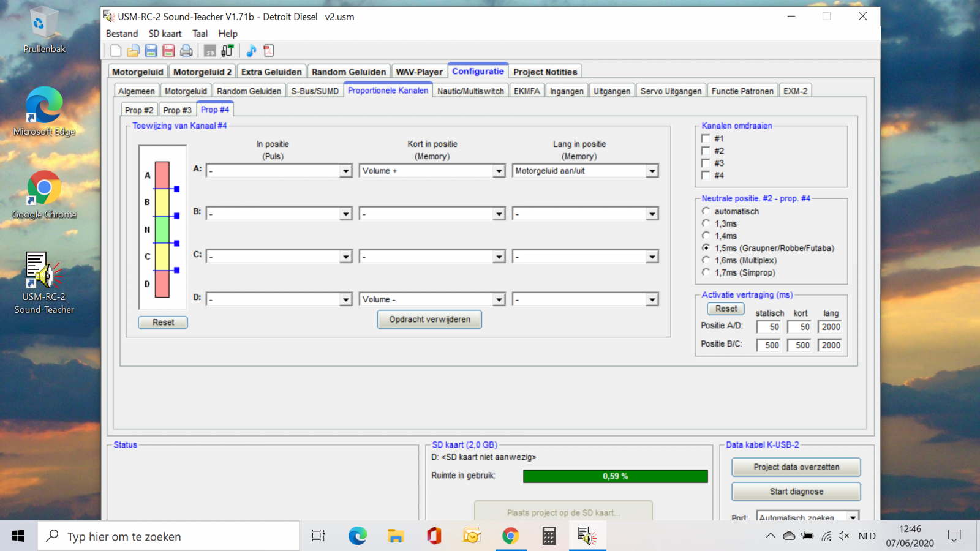Click the SD card usage progress bar
Screen dimensions: 980x551
(616, 476)
